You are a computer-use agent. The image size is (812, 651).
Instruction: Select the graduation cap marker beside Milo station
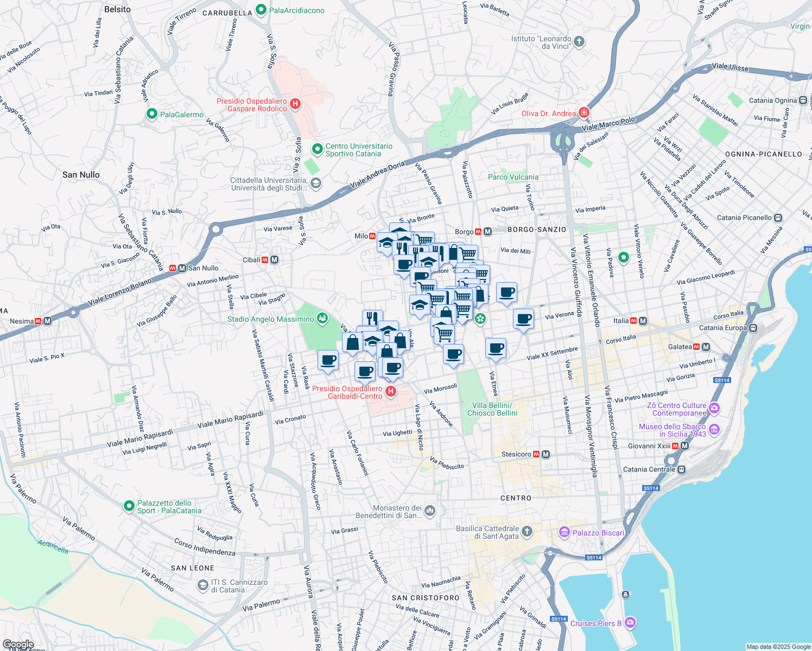(x=386, y=244)
